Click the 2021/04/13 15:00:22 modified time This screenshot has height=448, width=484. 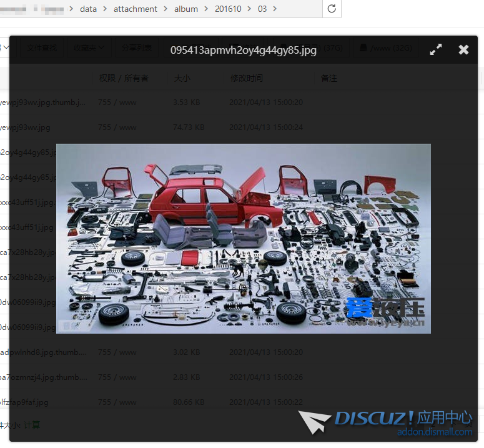(x=266, y=402)
